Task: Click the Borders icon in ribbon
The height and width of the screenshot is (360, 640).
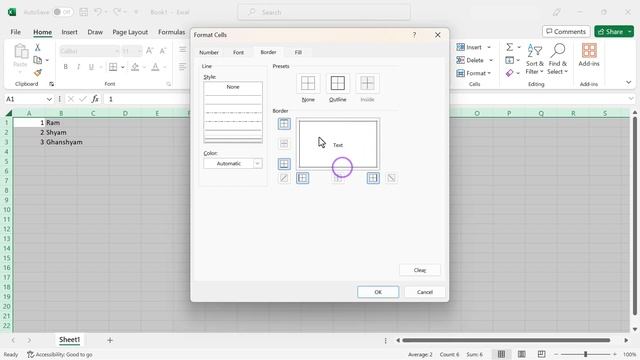Action: 113,67
